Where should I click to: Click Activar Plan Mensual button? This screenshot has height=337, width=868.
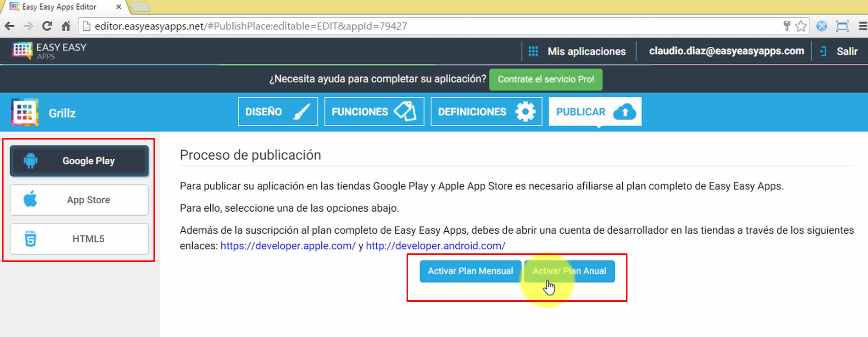point(470,271)
